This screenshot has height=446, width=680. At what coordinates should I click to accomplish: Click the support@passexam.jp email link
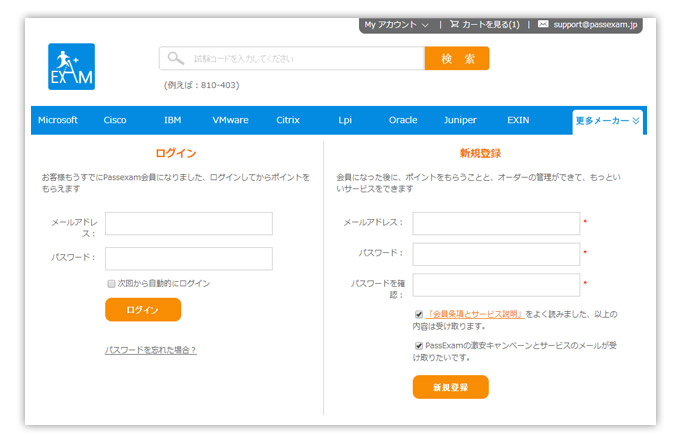[595, 25]
